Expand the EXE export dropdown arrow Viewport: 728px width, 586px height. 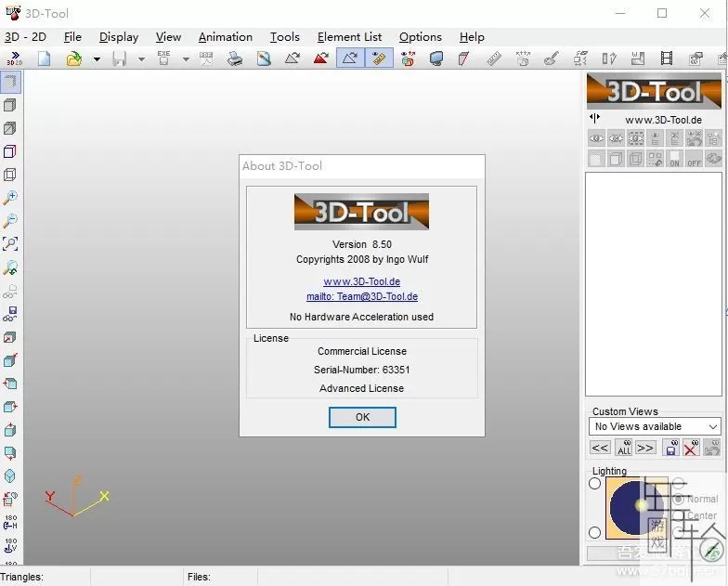pyautogui.click(x=186, y=59)
